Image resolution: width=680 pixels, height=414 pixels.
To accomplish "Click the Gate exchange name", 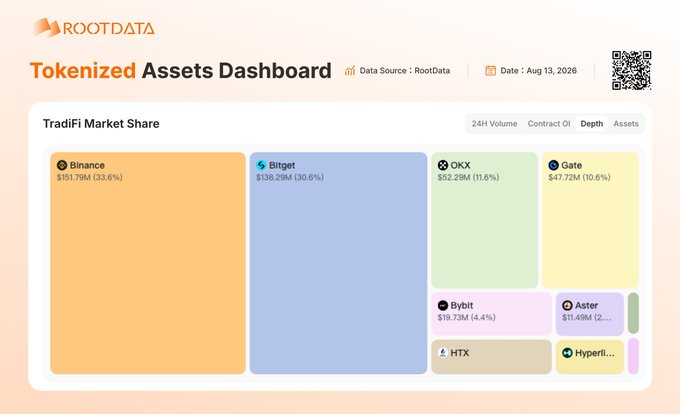I will click(572, 165).
